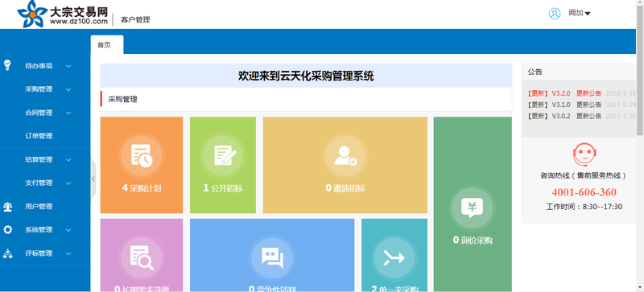Open 订单管理 in the sidebar

pos(39,137)
